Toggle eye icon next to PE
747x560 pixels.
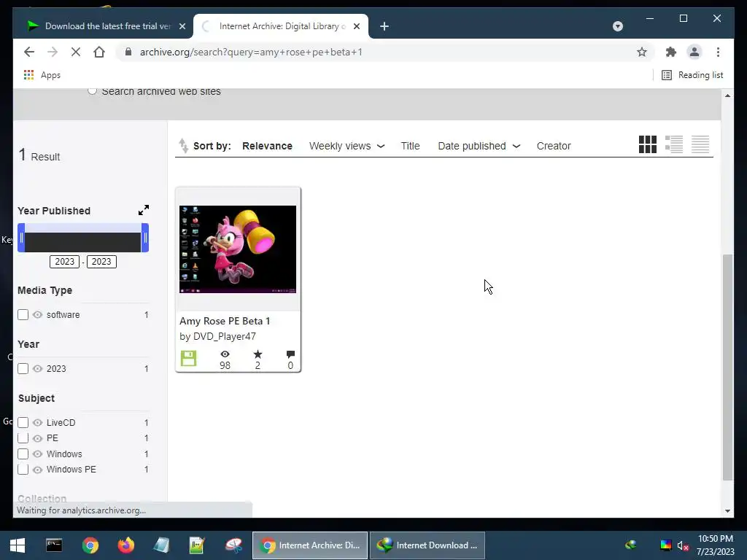[38, 438]
